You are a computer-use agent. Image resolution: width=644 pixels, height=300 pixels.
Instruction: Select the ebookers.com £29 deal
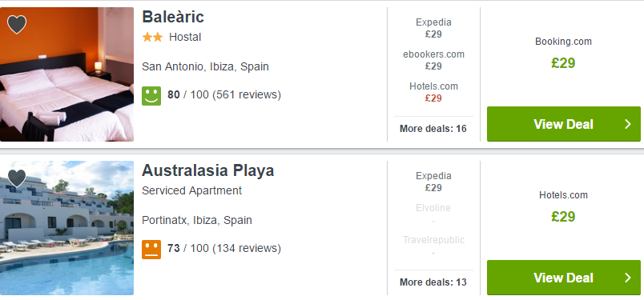pos(433,60)
